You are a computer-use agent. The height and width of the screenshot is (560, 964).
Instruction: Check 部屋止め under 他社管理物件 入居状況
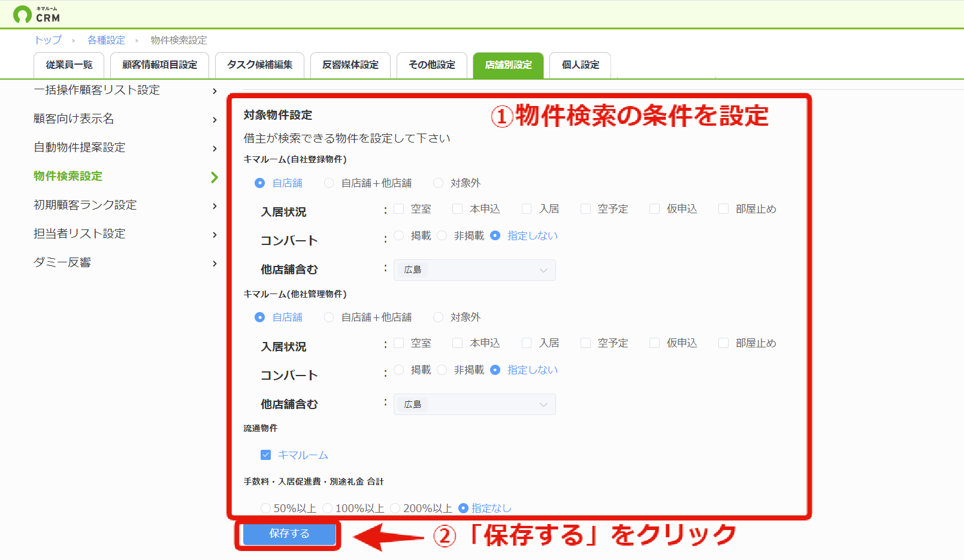coord(723,343)
